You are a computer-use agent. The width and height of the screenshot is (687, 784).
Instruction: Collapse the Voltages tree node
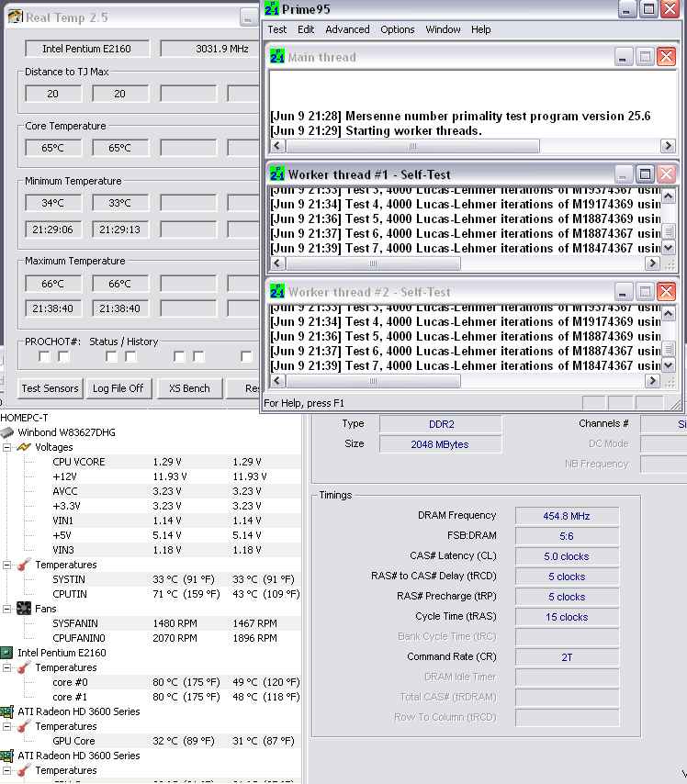(6, 447)
